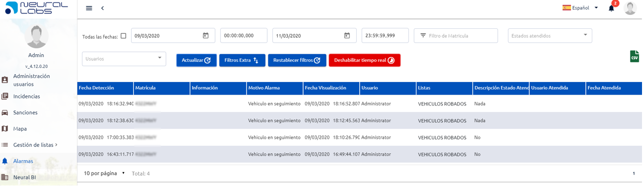
Task: Click the Administración usuarios sidebar icon
Action: click(5, 80)
